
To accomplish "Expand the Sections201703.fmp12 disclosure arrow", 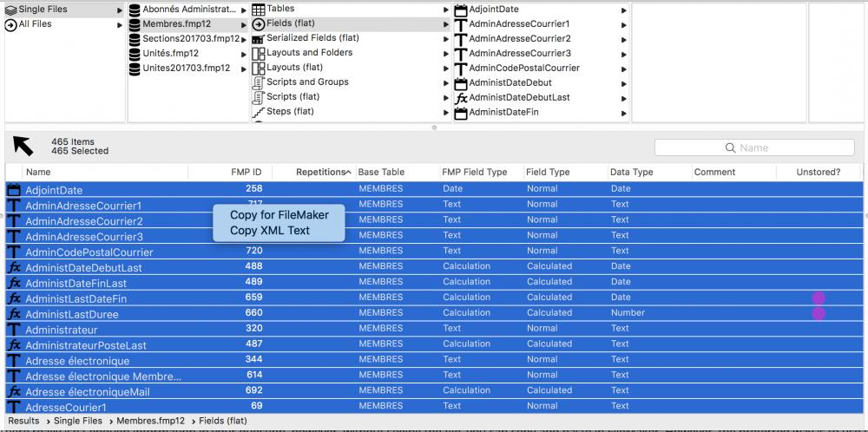I will click(244, 40).
